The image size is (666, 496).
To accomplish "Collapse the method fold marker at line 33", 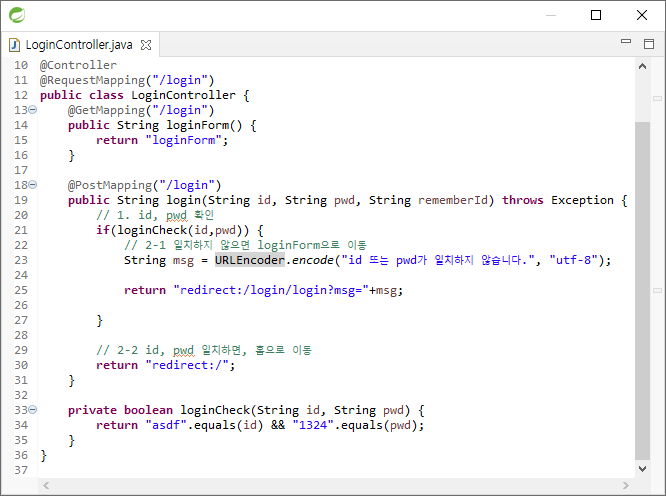I will coord(33,410).
